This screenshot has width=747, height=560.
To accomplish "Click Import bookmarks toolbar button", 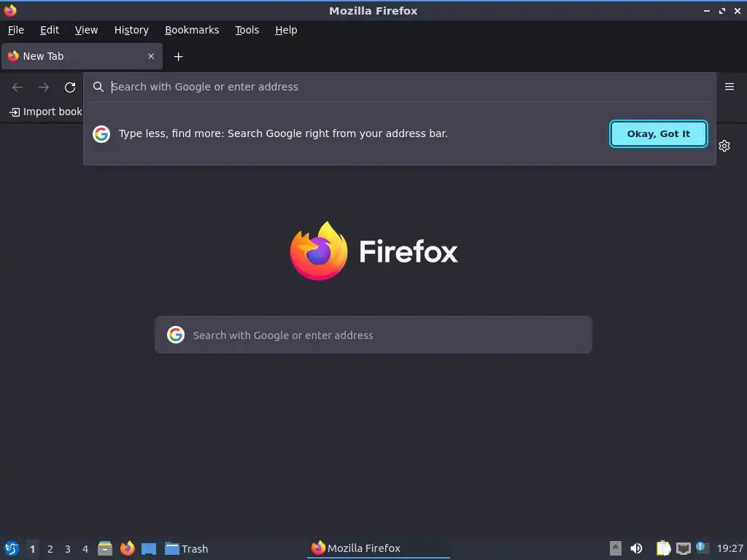I will pyautogui.click(x=46, y=112).
